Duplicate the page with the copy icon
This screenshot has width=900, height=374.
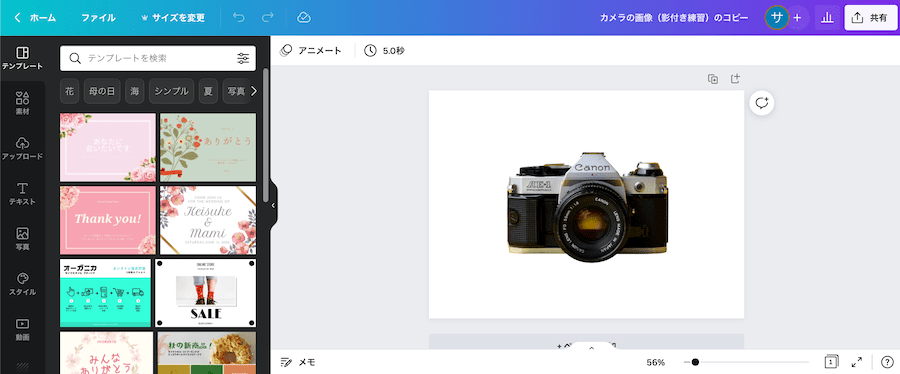[x=713, y=79]
